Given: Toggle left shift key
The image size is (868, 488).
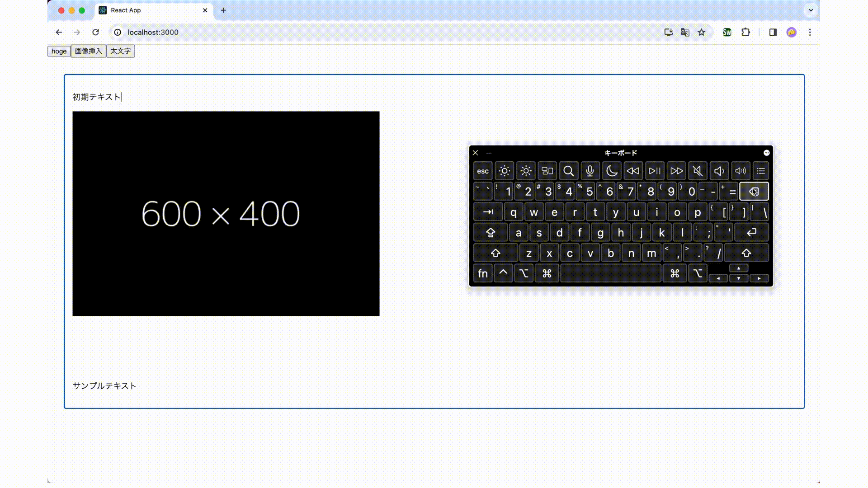Looking at the screenshot, I should (x=495, y=253).
